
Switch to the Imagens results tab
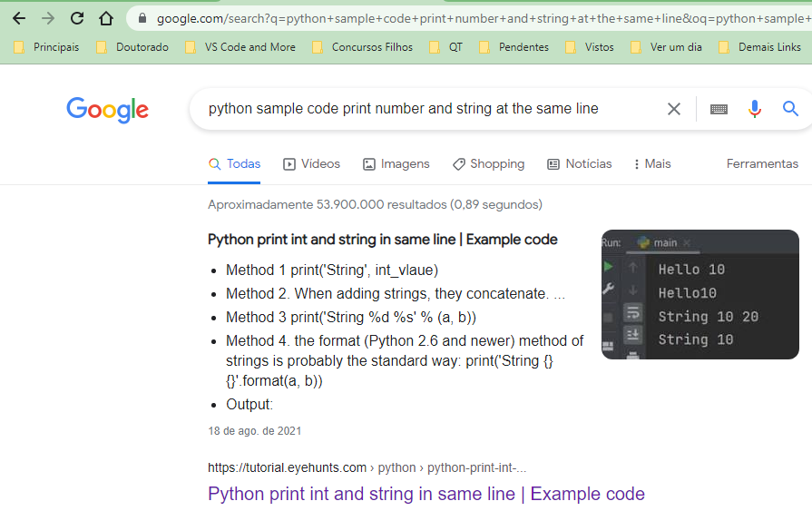pos(396,164)
